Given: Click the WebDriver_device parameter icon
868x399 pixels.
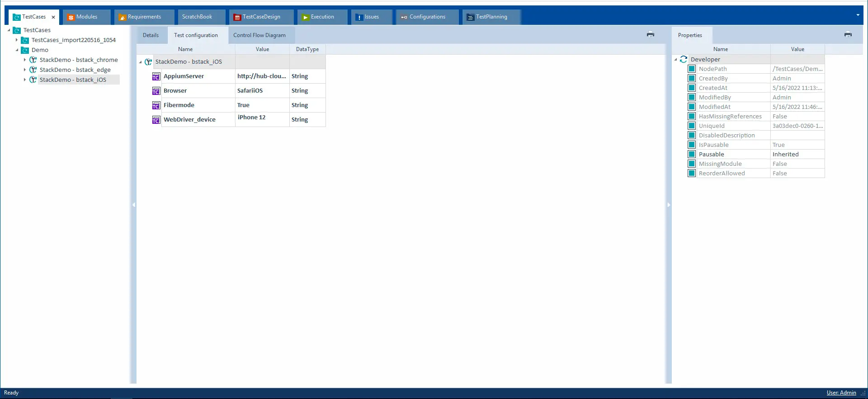Looking at the screenshot, I should pos(156,120).
